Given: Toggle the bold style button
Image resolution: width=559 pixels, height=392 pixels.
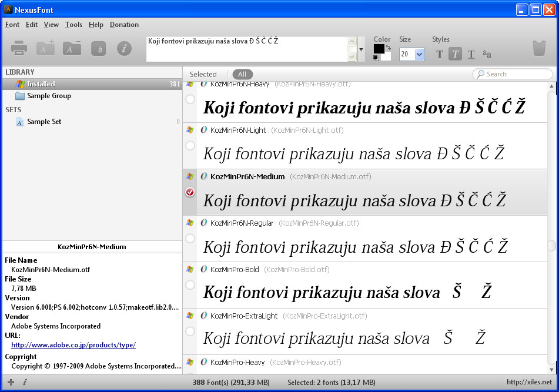Looking at the screenshot, I should point(440,55).
